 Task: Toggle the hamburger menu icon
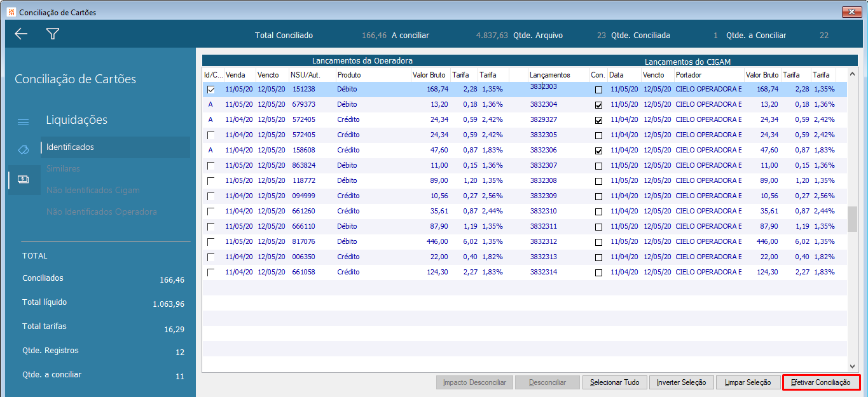click(23, 122)
